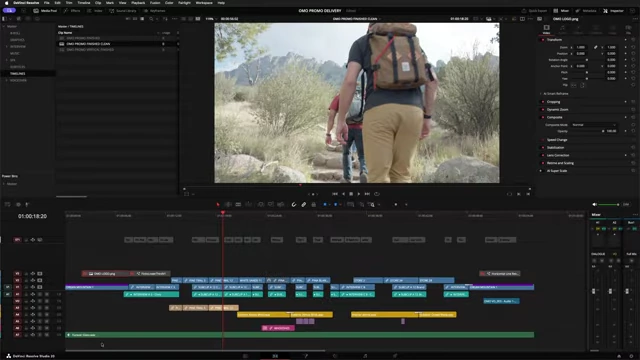This screenshot has width=640, height=360.
Task: Toggle the Inspector panel button
Action: pyautogui.click(x=613, y=11)
